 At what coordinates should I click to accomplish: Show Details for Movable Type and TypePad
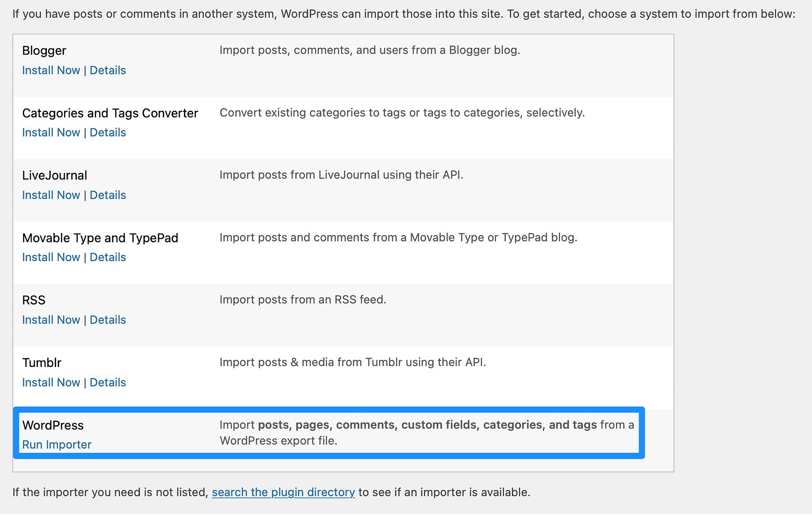[x=107, y=257]
